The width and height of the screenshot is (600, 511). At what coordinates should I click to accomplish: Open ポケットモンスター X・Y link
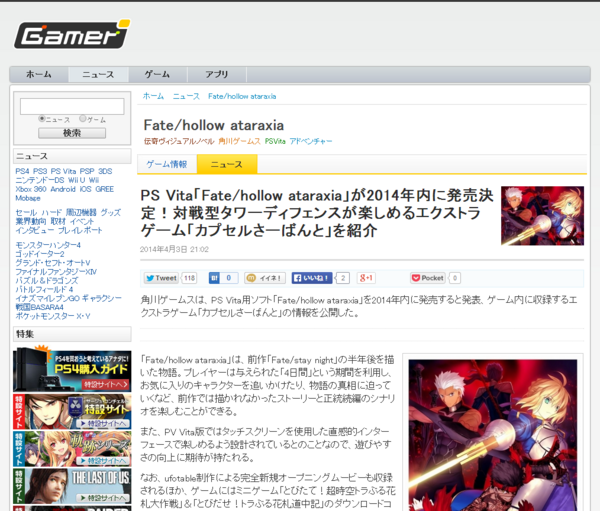pos(53,316)
